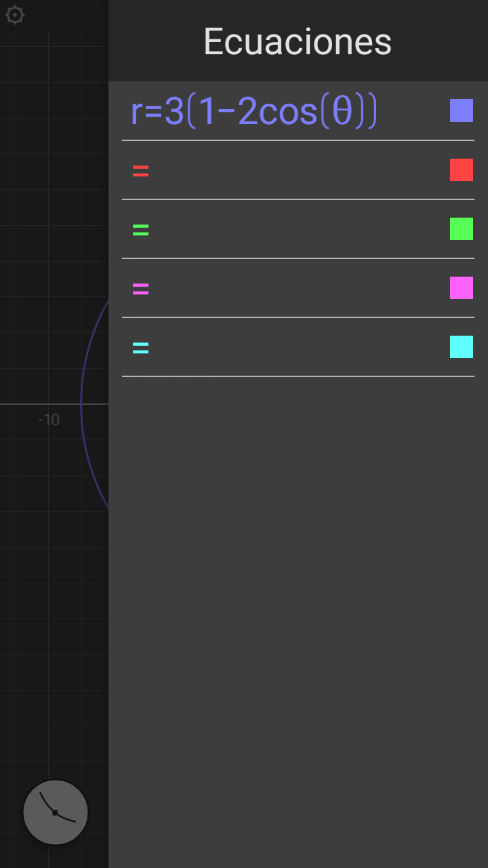Image resolution: width=488 pixels, height=868 pixels.
Task: Open the settings gear icon
Action: point(15,15)
